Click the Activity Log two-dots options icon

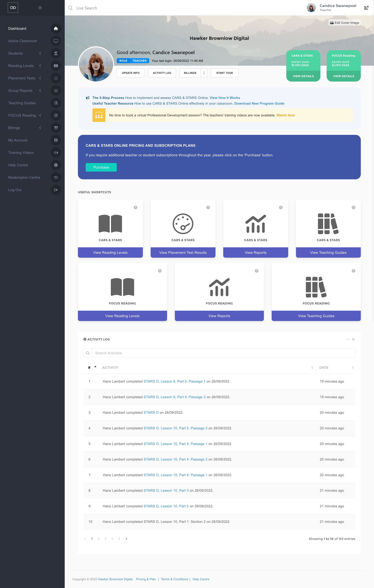(348, 339)
